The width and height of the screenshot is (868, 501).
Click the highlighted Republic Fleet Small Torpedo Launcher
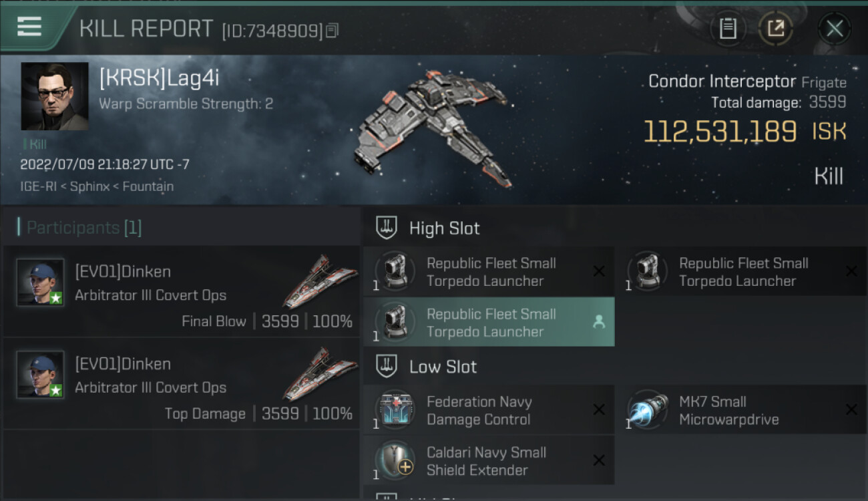tap(489, 323)
